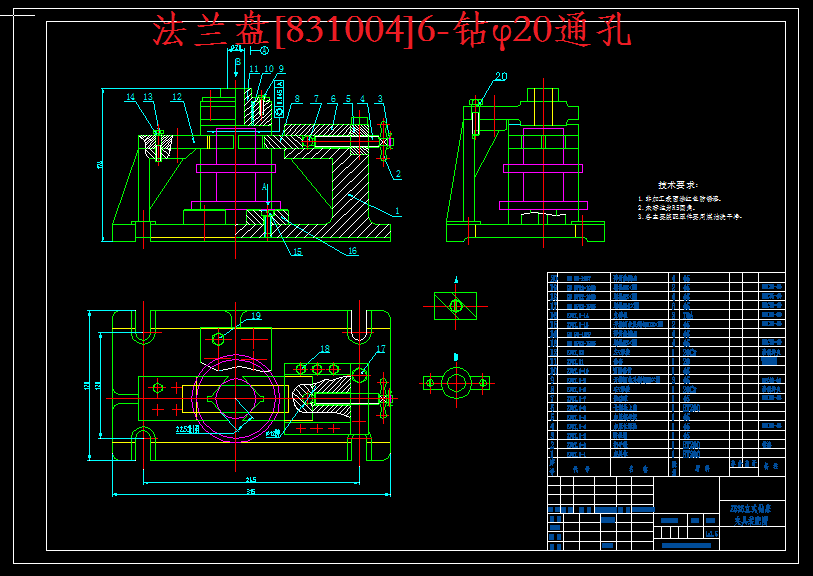
Task: Pick part callout number 14 in front view
Action: [130, 96]
